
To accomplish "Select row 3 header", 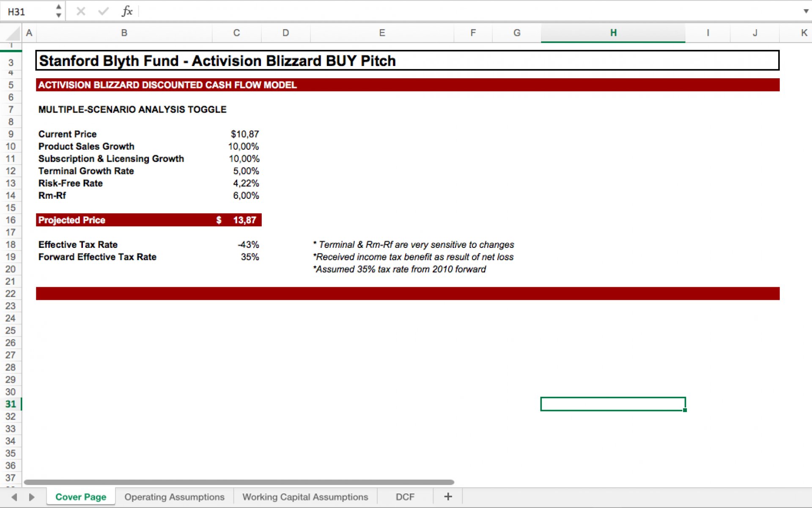I will point(11,63).
